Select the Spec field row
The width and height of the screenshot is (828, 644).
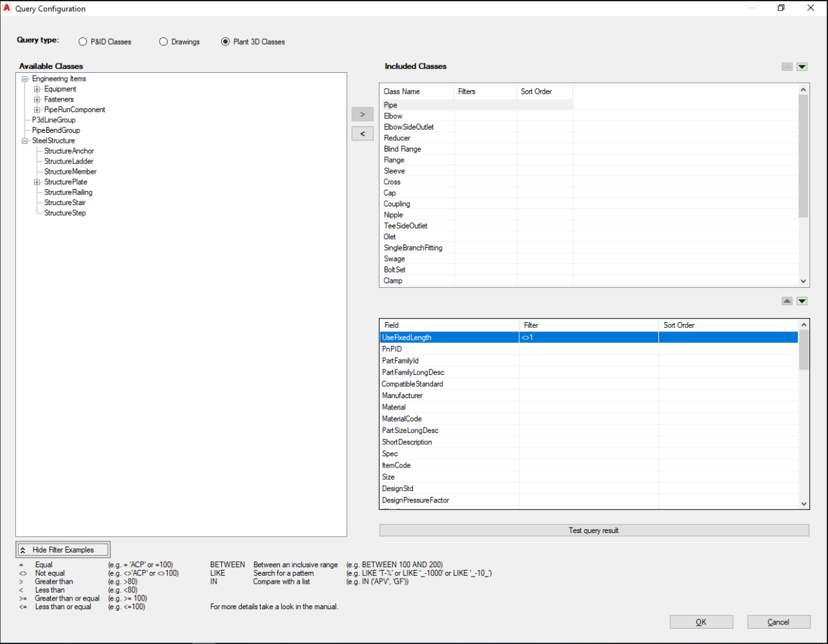589,454
